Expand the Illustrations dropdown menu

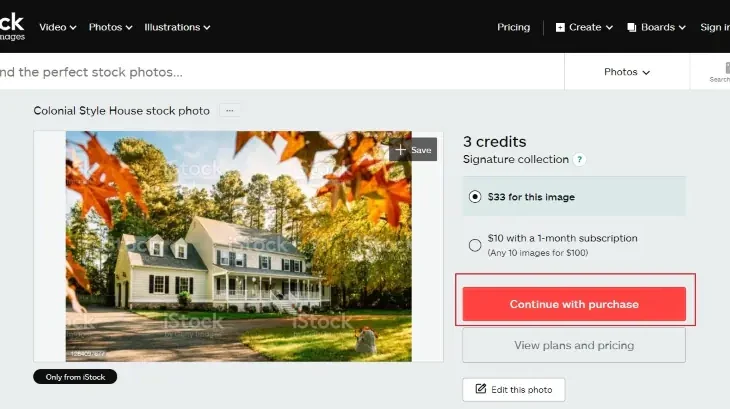177,27
